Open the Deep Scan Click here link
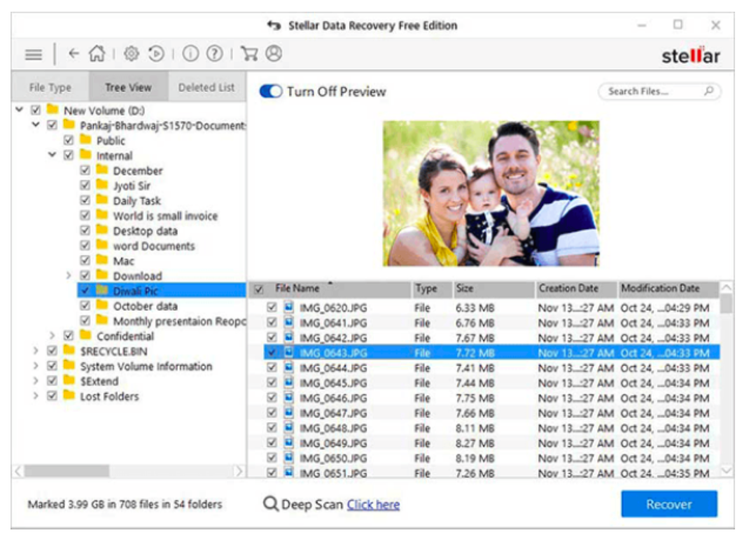This screenshot has height=547, width=756. click(373, 504)
